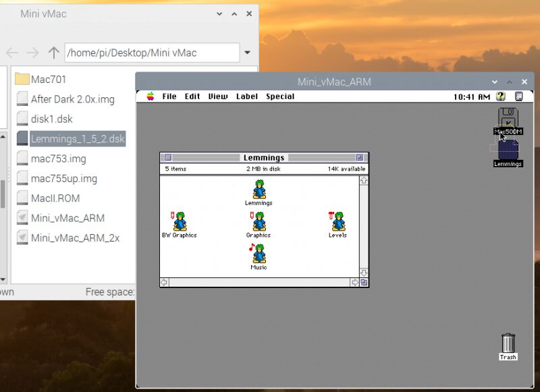Click the Lemmings window scroll up arrow
The width and height of the screenshot is (540, 392).
pos(364,180)
